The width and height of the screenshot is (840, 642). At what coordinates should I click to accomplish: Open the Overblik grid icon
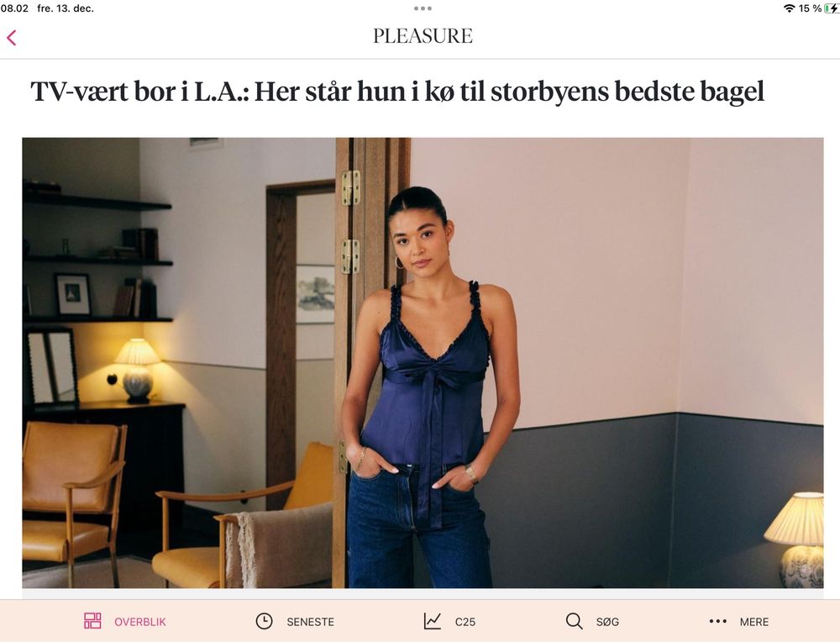coord(92,621)
